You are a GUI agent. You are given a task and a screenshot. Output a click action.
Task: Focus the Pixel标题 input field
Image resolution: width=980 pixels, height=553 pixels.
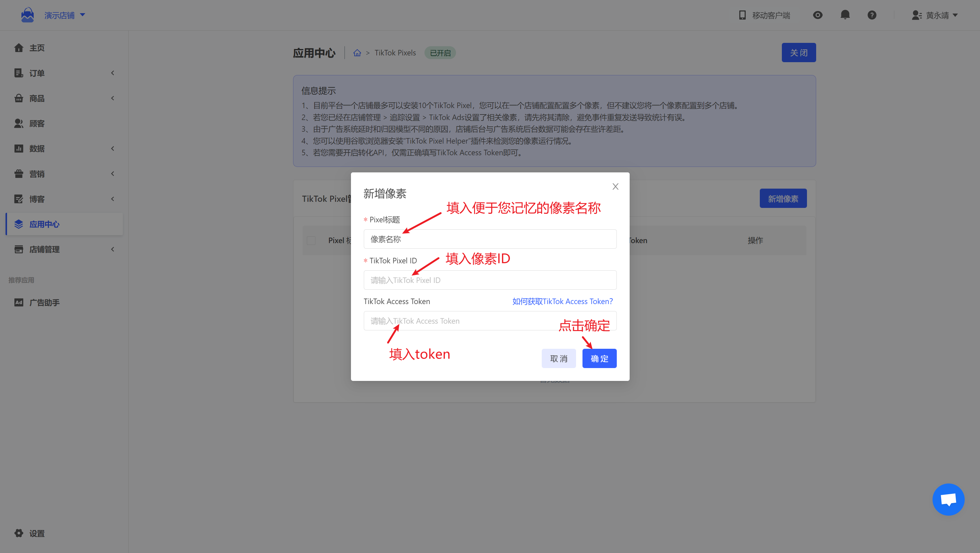(490, 239)
